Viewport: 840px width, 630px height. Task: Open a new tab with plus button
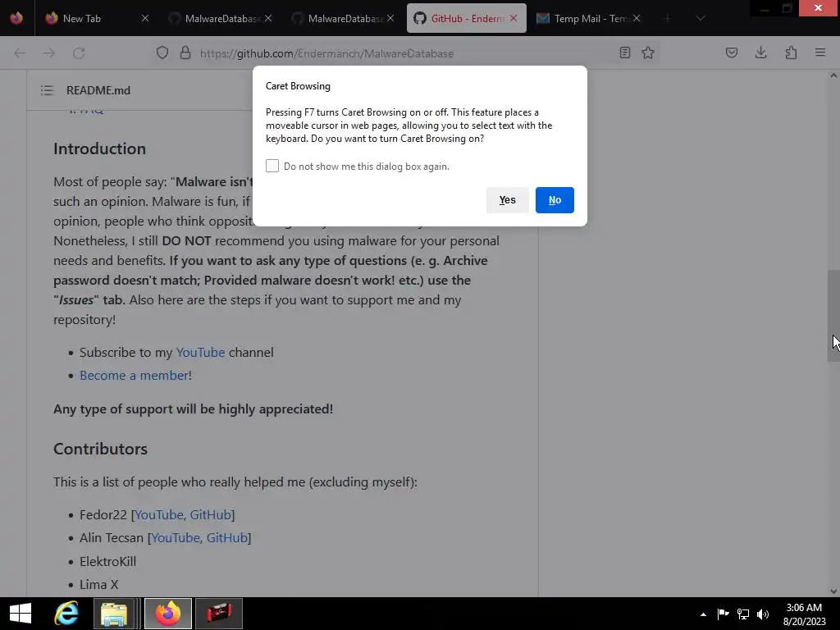(667, 18)
